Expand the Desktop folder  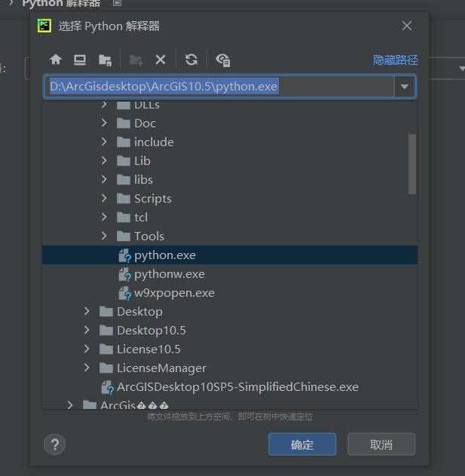coord(87,311)
